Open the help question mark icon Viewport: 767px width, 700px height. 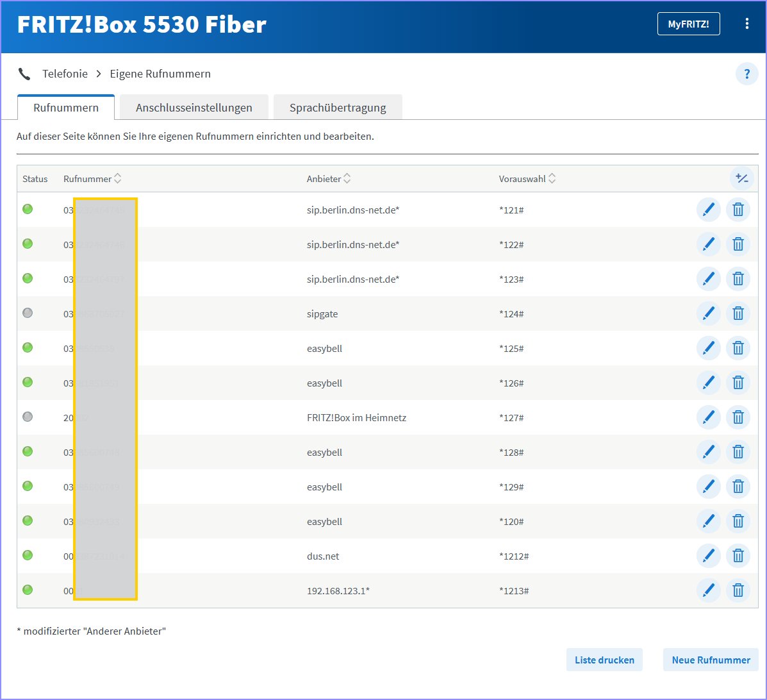click(746, 74)
